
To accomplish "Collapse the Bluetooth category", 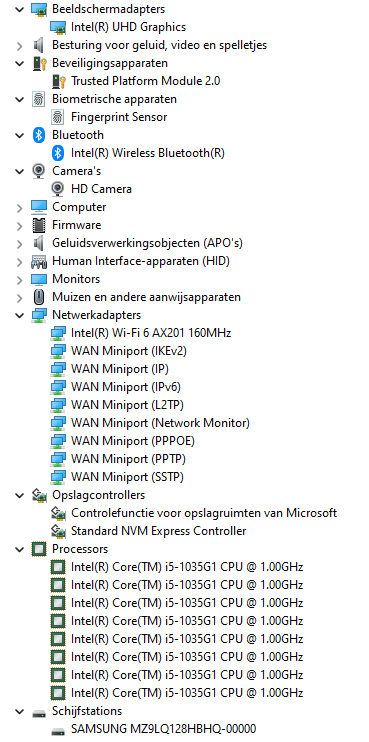I will (19, 135).
